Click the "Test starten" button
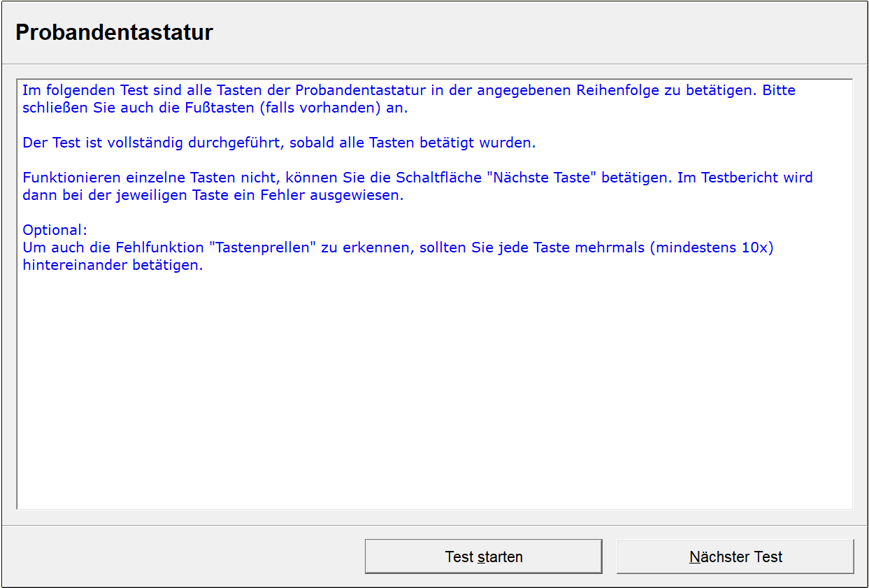This screenshot has width=869, height=588. 483,557
